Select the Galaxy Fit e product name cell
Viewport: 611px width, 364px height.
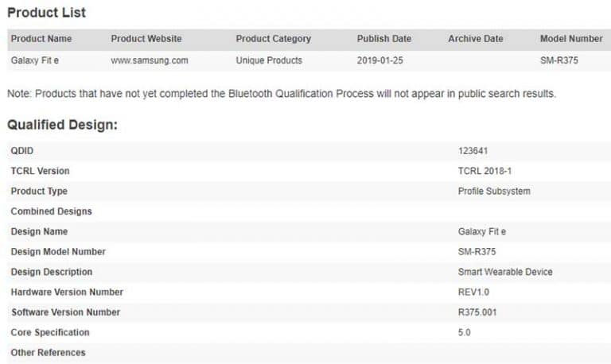(35, 60)
